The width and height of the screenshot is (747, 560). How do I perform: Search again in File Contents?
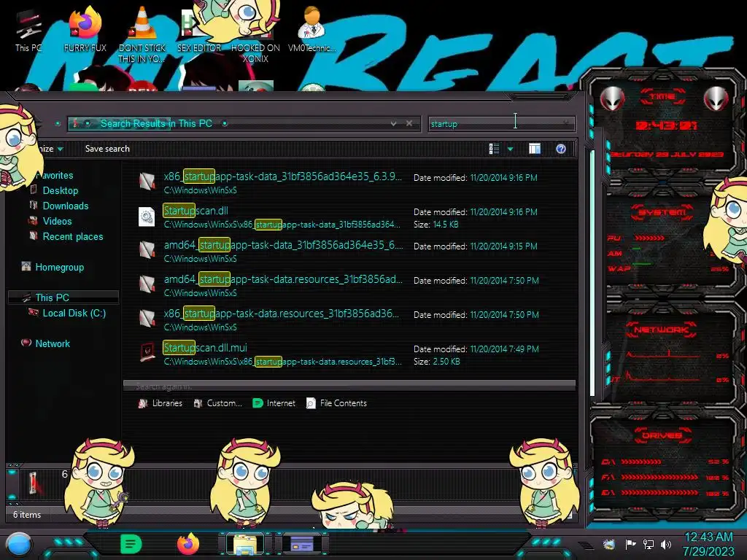pyautogui.click(x=336, y=403)
